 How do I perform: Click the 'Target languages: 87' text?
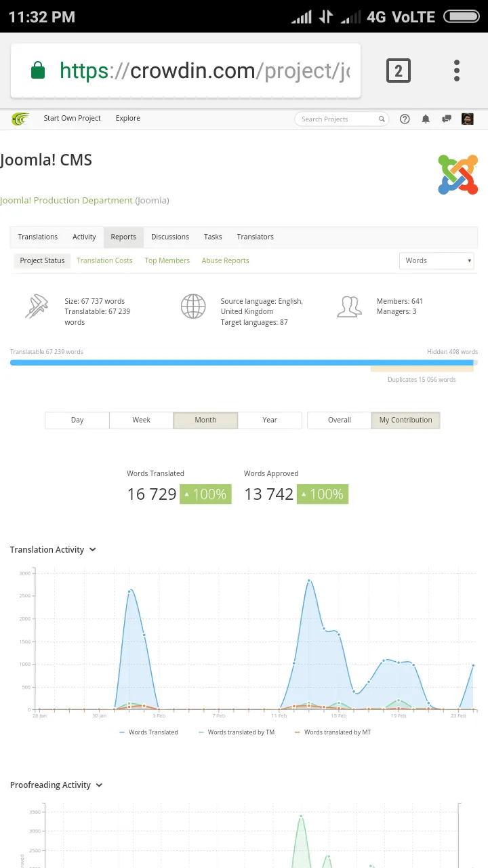(254, 322)
